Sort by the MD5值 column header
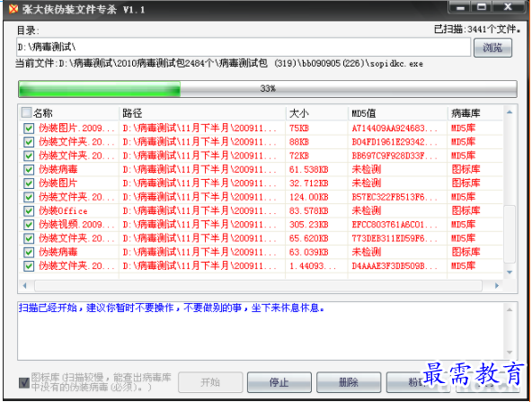The height and width of the screenshot is (402, 532). (397, 113)
